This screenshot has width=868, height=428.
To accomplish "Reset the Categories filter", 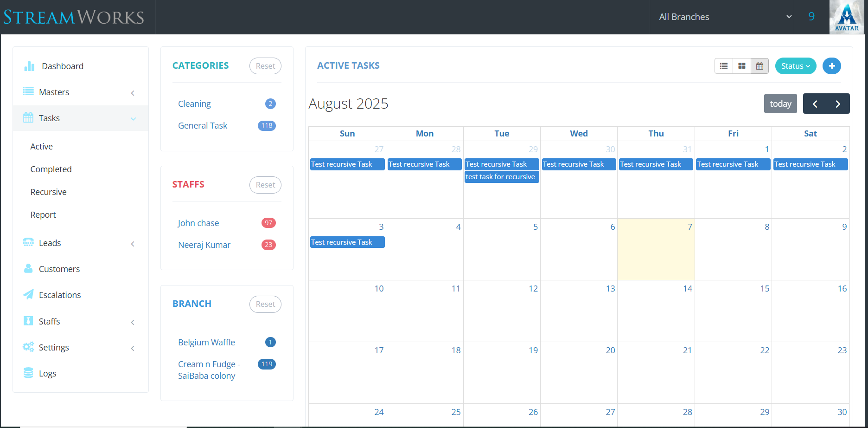I will (265, 66).
